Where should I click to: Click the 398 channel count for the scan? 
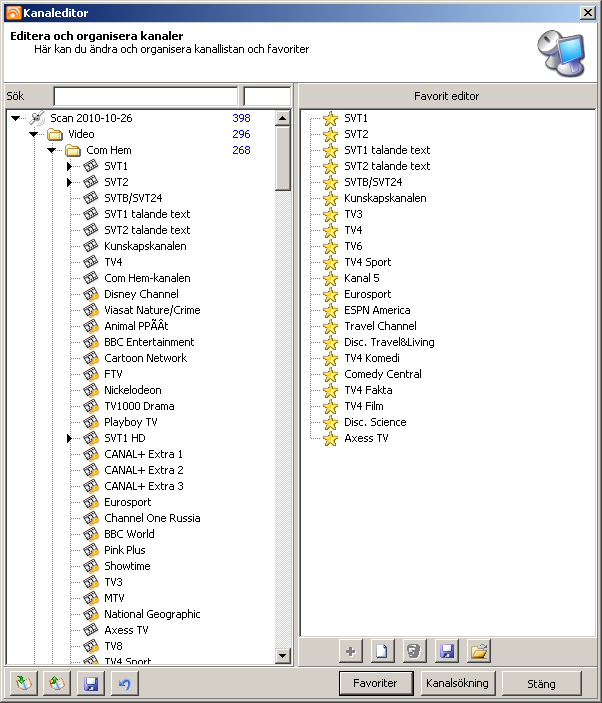tap(241, 118)
